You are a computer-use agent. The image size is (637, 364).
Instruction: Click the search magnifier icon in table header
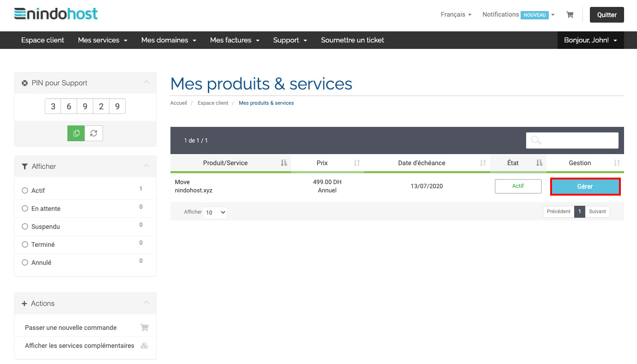pos(536,140)
